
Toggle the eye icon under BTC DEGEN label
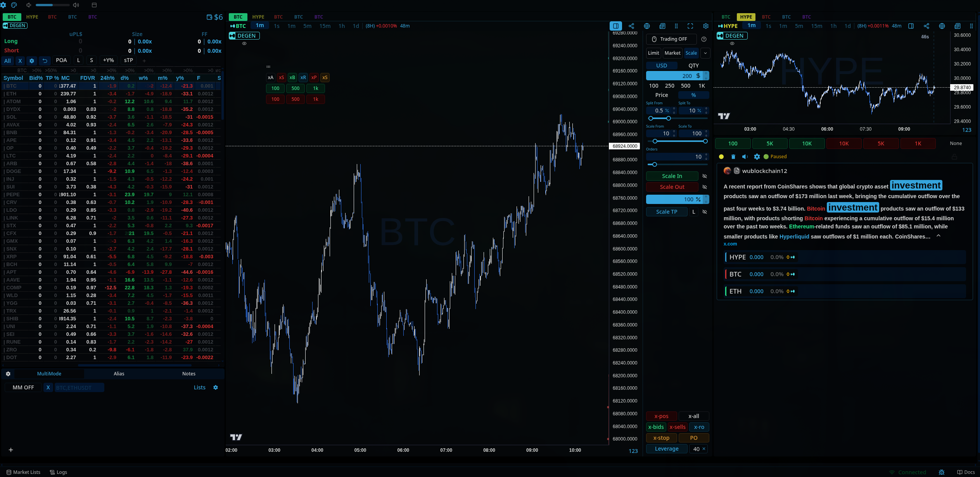pyautogui.click(x=244, y=43)
